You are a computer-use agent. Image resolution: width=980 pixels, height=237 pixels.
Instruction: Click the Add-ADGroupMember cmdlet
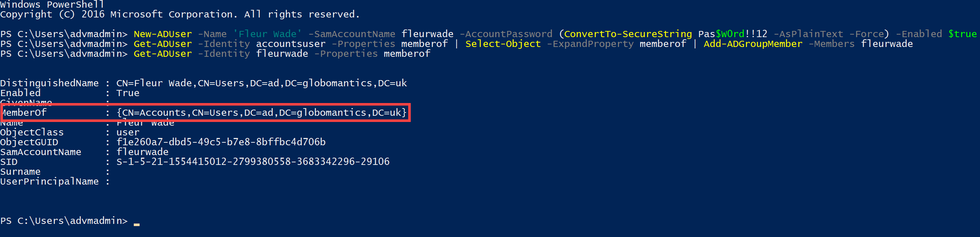[752, 44]
